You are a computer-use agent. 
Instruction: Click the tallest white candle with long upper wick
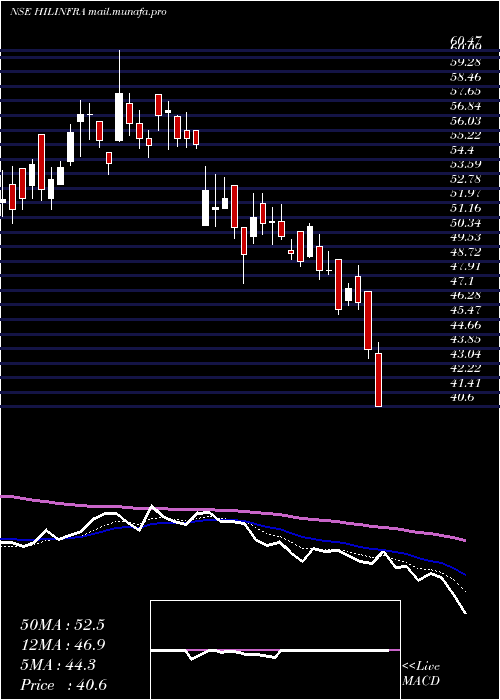(119, 117)
